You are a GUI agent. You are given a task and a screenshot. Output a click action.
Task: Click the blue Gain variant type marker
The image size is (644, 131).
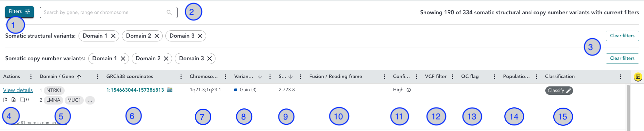(236, 90)
